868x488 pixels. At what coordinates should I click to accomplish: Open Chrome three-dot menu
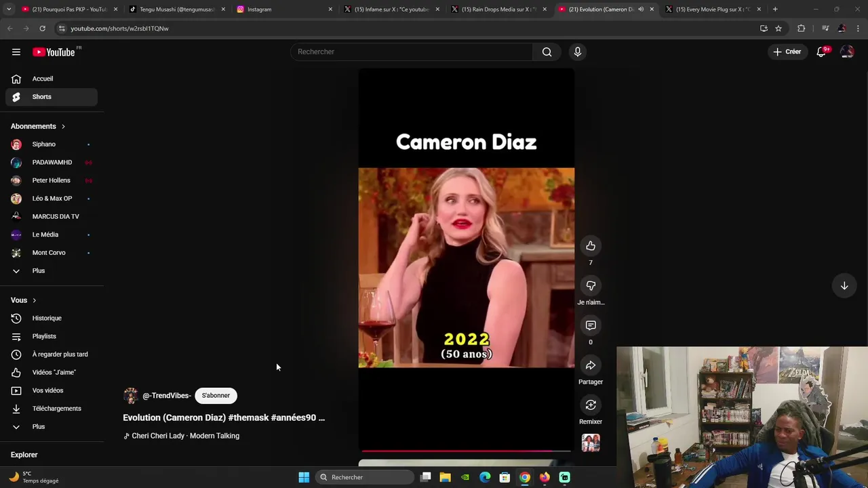[859, 28]
